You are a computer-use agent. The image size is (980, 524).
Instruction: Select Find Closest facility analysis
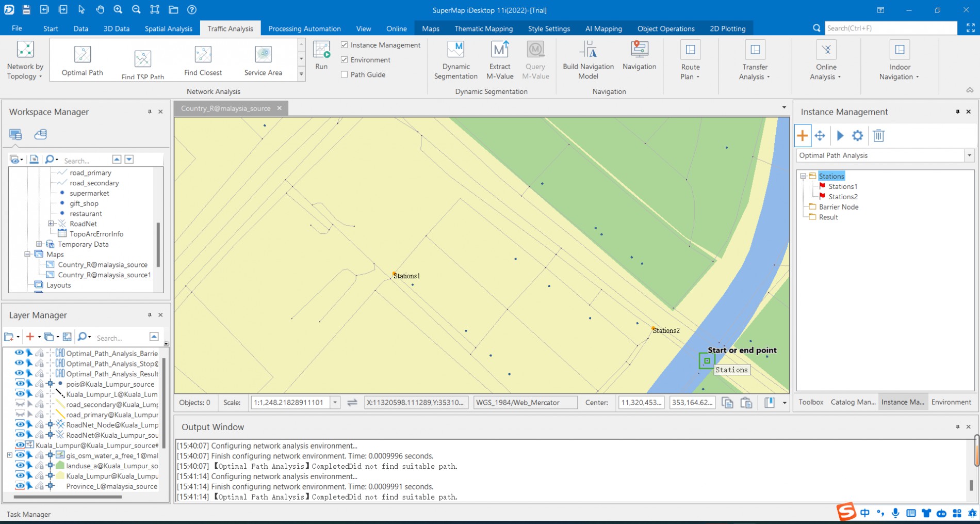pyautogui.click(x=203, y=60)
